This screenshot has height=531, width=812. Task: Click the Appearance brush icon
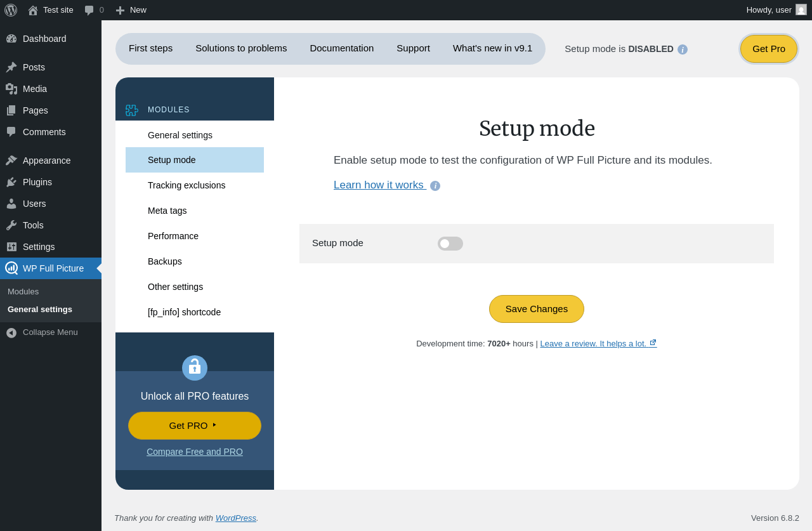(11, 161)
